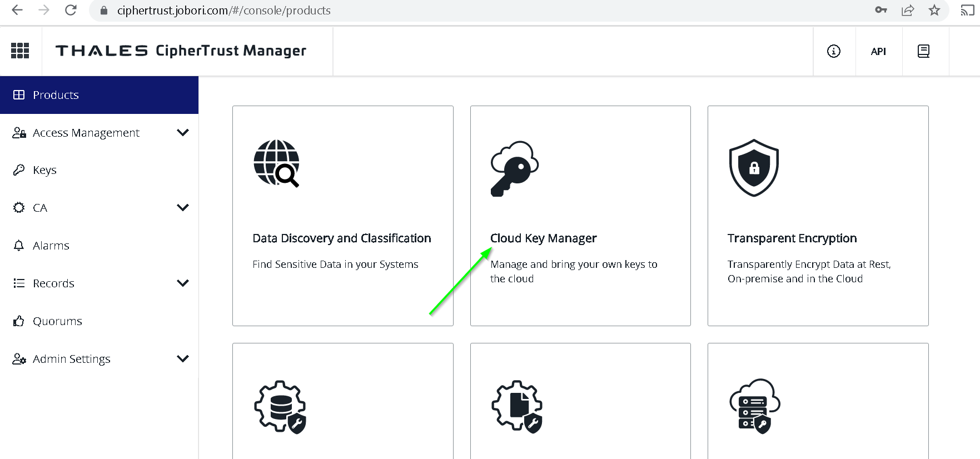Click the cloud key icon
The height and width of the screenshot is (459, 980).
tap(514, 168)
